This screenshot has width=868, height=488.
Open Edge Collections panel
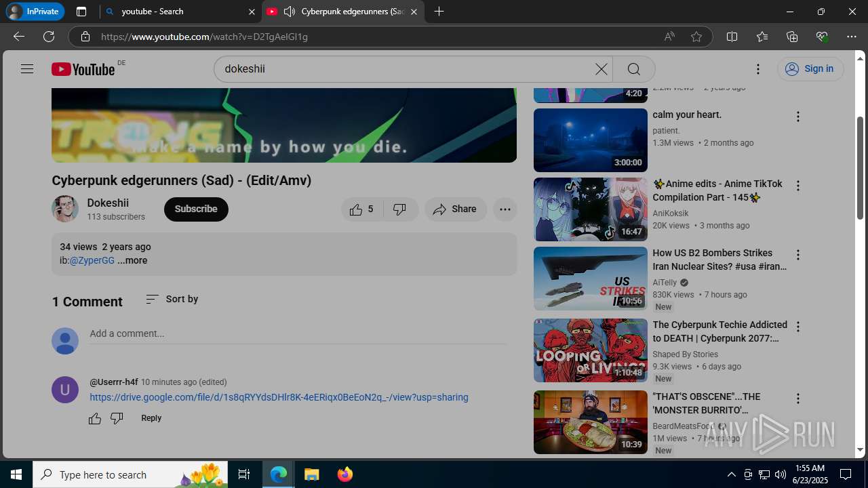pyautogui.click(x=792, y=37)
